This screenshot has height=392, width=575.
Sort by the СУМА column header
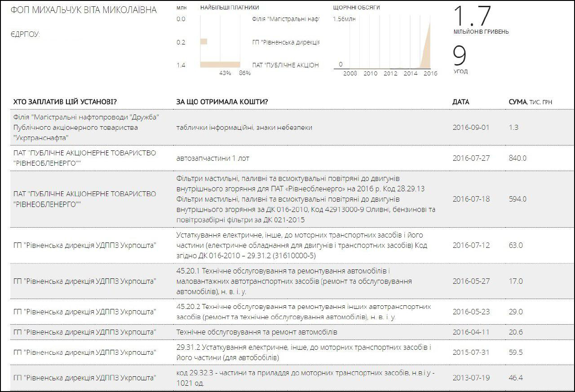pyautogui.click(x=517, y=102)
